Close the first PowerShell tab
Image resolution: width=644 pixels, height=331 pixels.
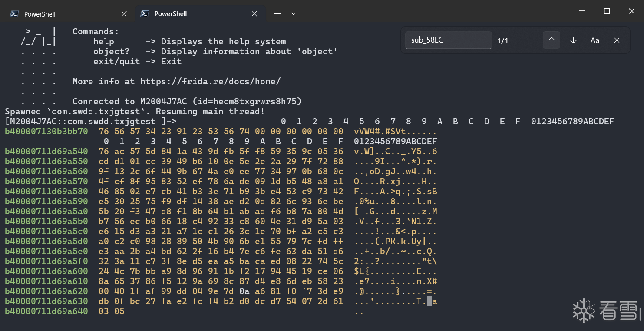(124, 14)
